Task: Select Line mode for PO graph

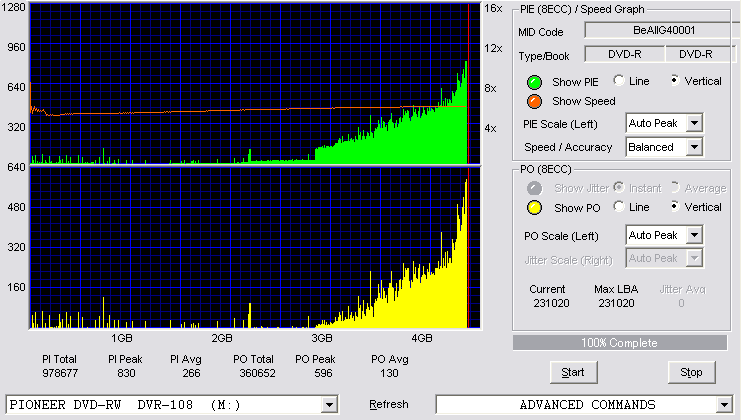Action: 618,206
